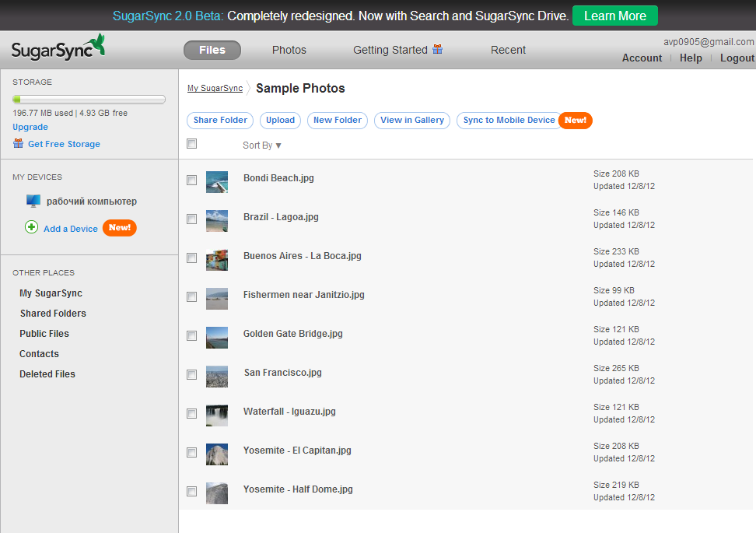Open Shared Folders in the sidebar
Image resolution: width=756 pixels, height=533 pixels.
click(x=53, y=314)
